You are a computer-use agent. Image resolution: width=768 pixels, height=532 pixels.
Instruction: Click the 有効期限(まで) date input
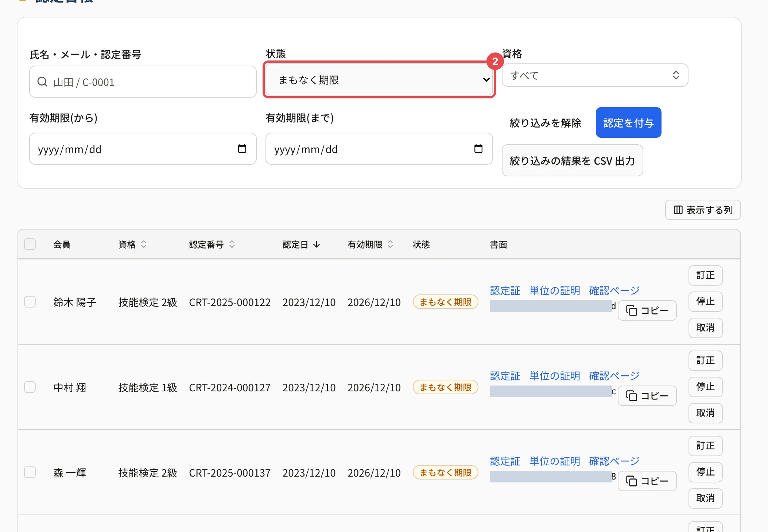[379, 149]
